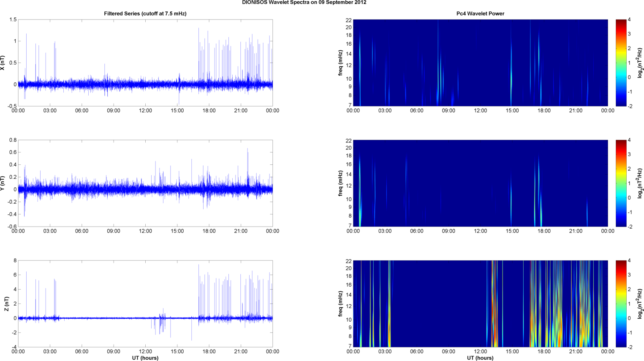Click "12:00" under the X time series plot
The height and width of the screenshot is (361, 644).
(x=145, y=111)
